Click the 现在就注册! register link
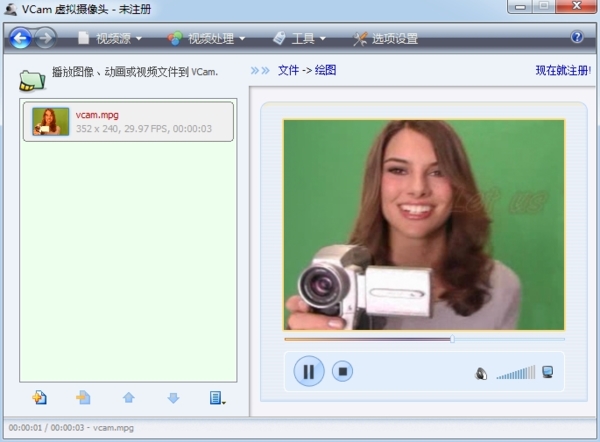The width and height of the screenshot is (600, 442). point(563,70)
